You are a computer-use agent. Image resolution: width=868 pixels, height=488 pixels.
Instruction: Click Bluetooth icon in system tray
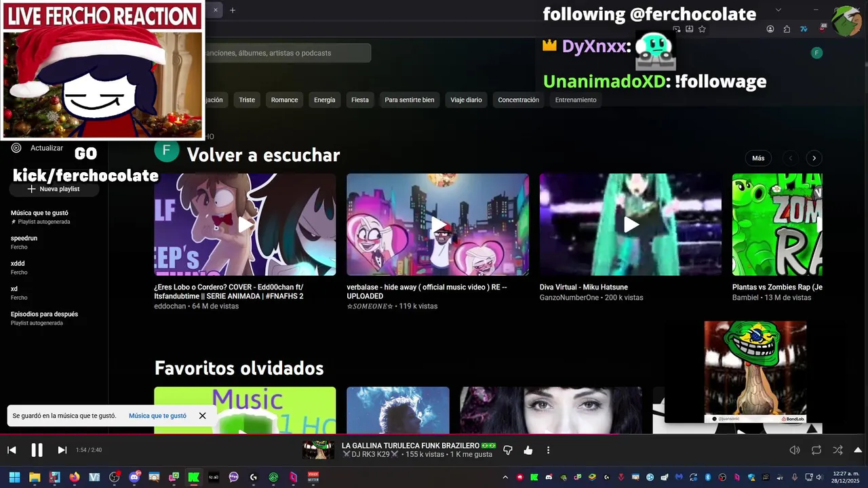coord(708,477)
